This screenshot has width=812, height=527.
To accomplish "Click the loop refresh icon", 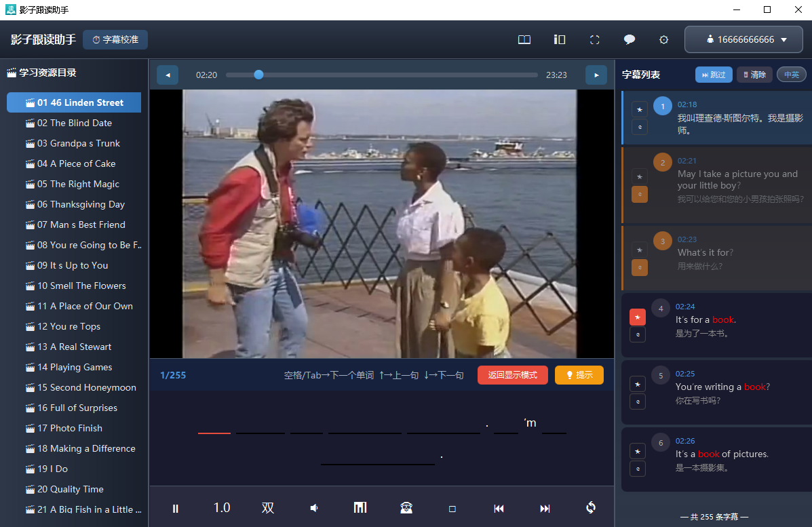I will (591, 508).
